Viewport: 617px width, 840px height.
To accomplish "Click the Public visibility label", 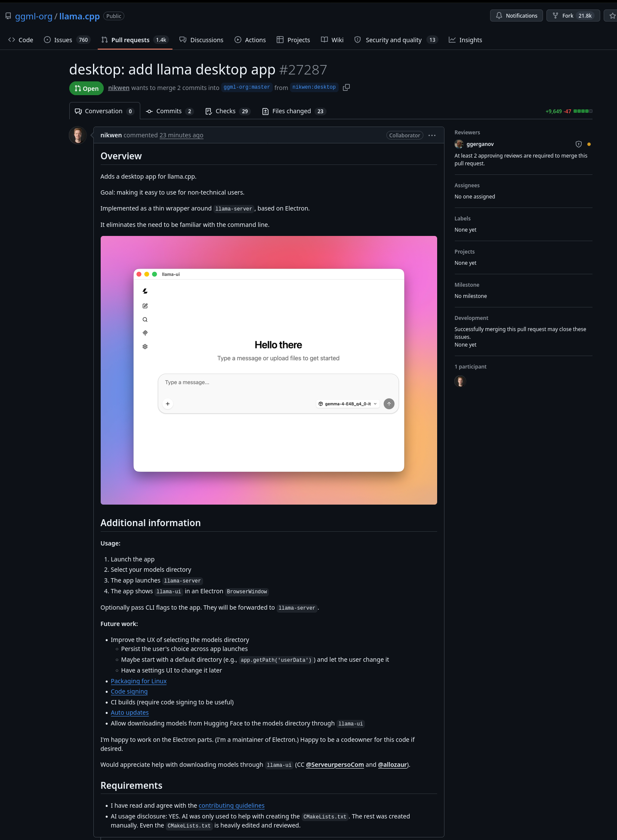I will click(114, 16).
